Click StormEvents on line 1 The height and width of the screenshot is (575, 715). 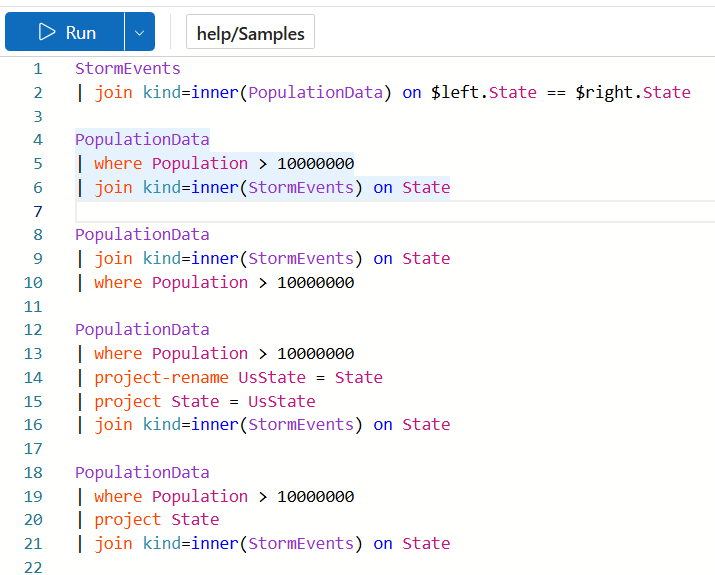[x=128, y=69]
